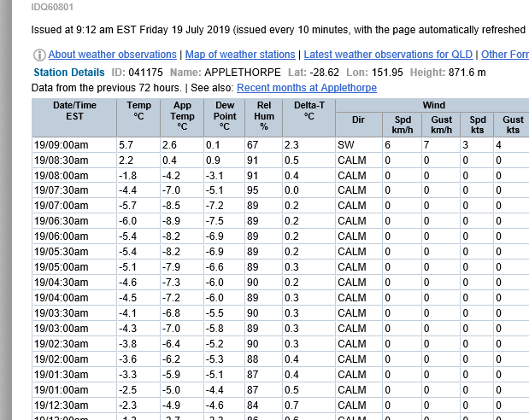Select the Rel Hum % column header
The width and height of the screenshot is (529, 420).
pos(263,117)
